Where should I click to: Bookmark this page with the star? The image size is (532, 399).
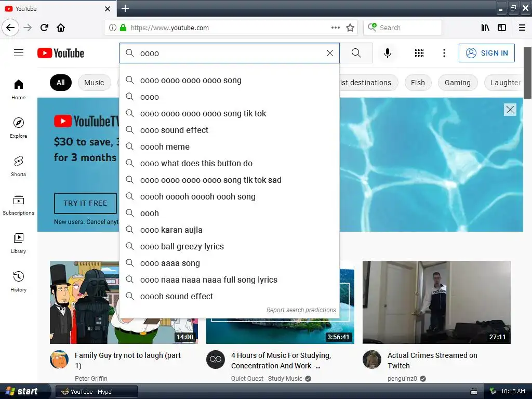click(350, 28)
